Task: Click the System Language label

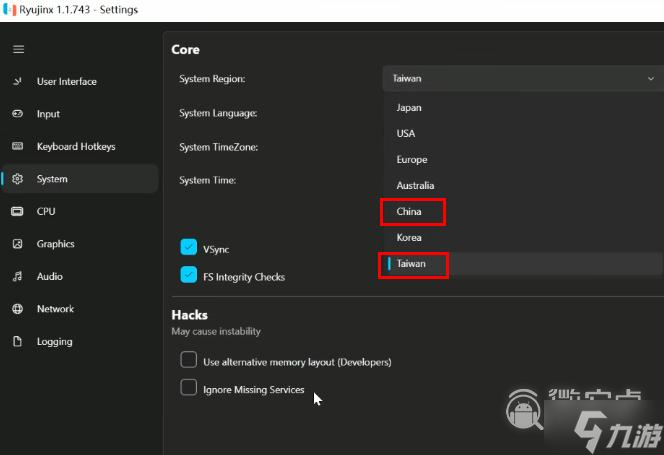Action: [218, 113]
